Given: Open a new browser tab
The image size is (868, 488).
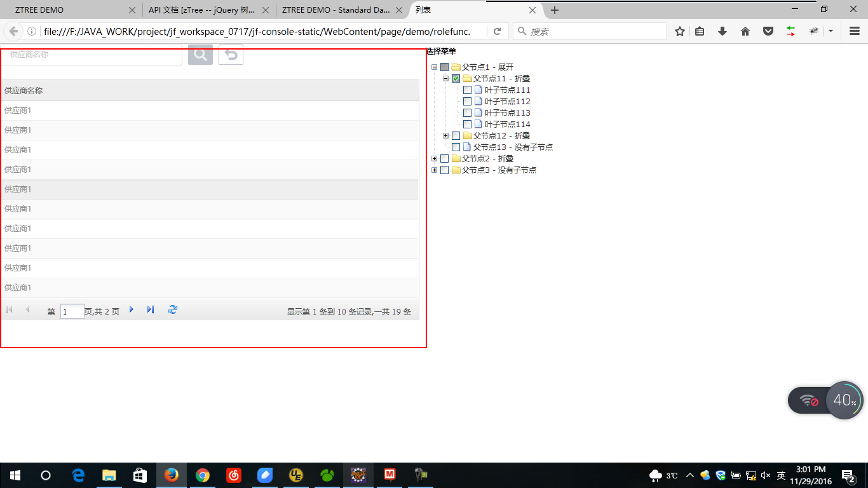Looking at the screenshot, I should coord(555,10).
